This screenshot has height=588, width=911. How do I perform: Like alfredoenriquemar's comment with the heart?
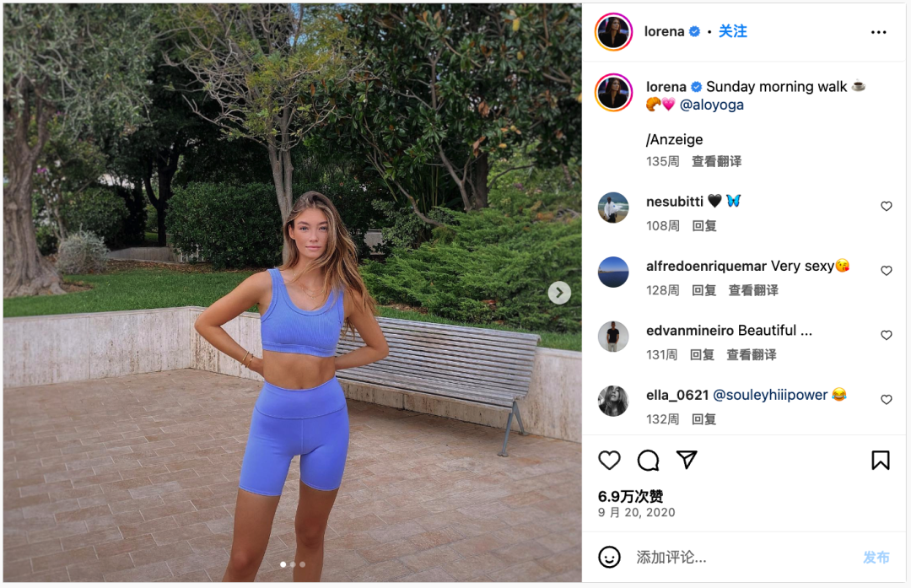coord(886,271)
